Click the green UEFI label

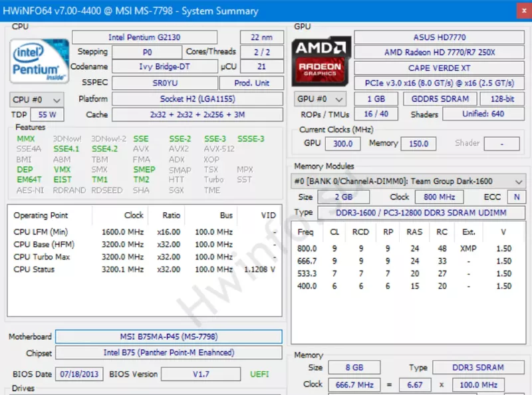click(x=259, y=374)
